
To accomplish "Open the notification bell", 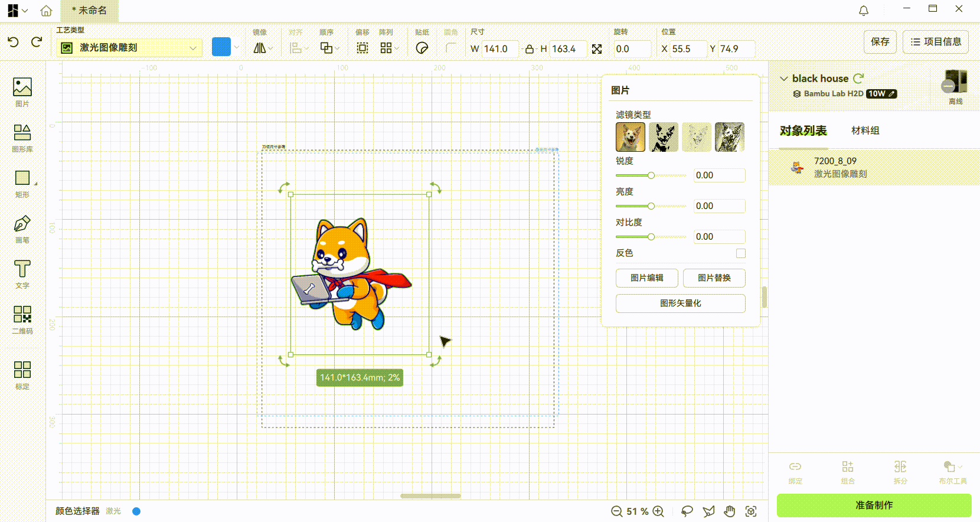I will coord(864,11).
